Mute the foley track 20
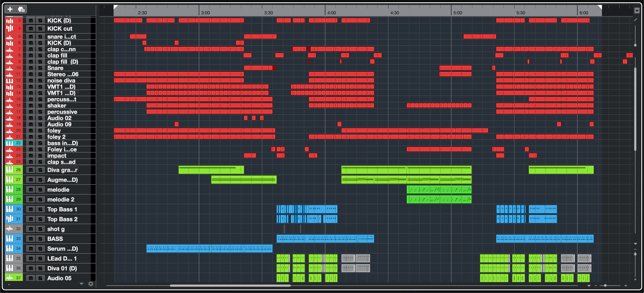The image size is (644, 293). (31, 130)
